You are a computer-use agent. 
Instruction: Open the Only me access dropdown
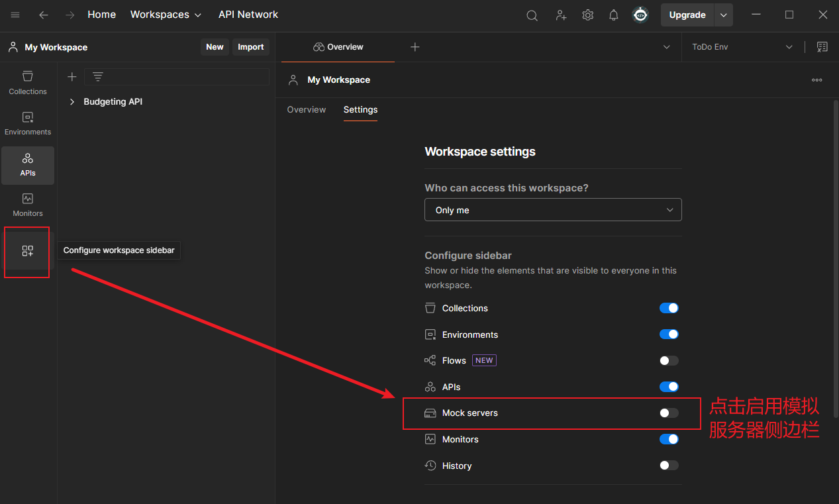tap(553, 210)
